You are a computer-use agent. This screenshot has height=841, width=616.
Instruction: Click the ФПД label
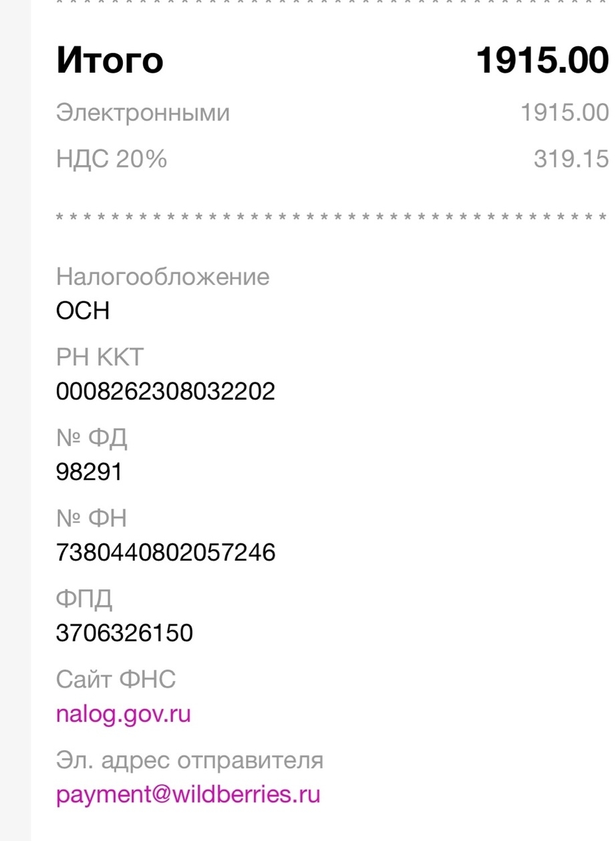[x=85, y=599]
